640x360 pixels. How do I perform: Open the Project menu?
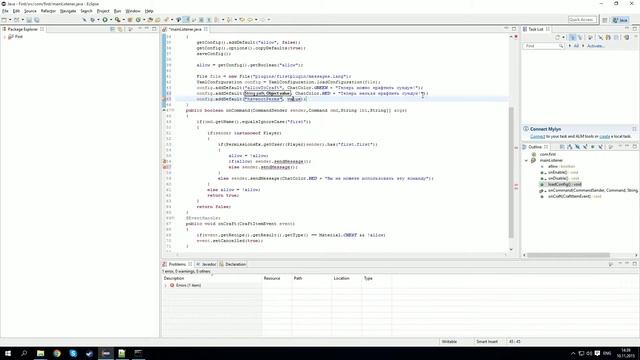pos(103,11)
